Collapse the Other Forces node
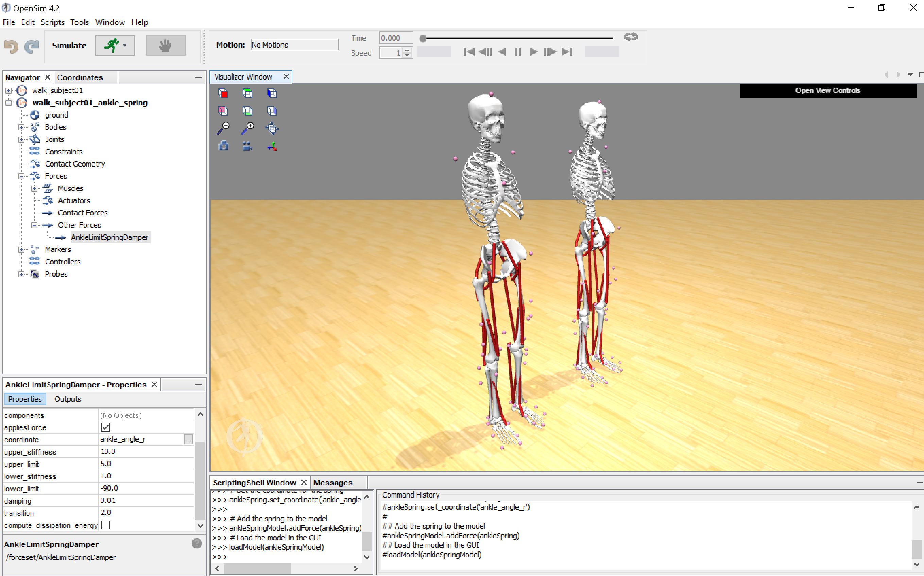The width and height of the screenshot is (924, 576). [34, 225]
